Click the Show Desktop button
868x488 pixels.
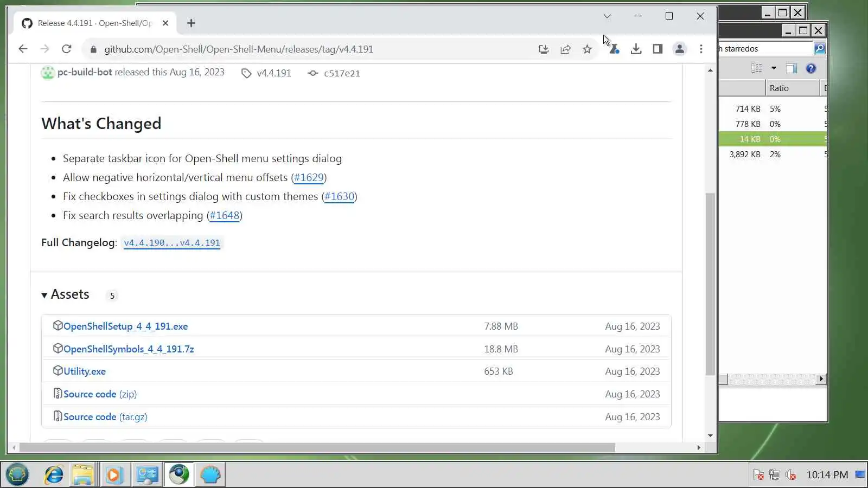(860, 475)
